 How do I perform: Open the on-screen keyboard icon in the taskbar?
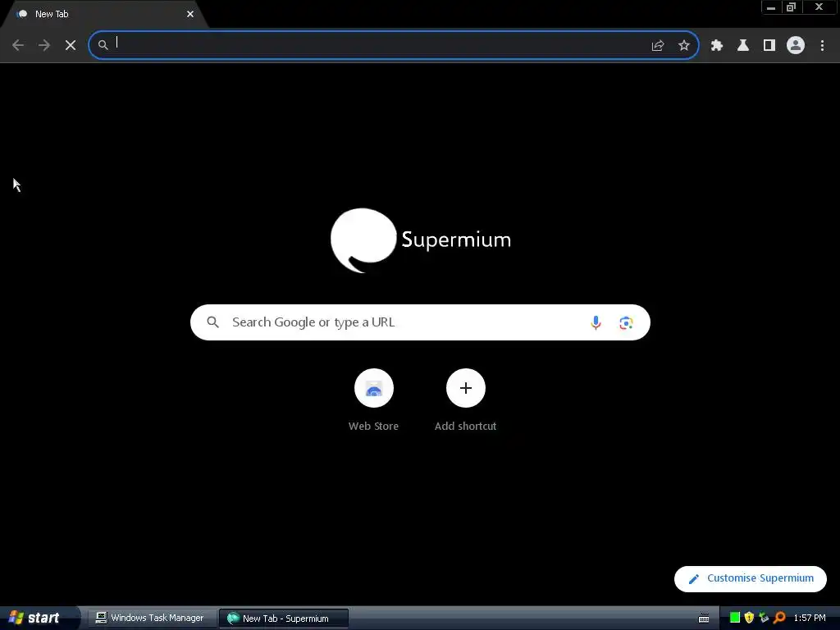pos(704,619)
